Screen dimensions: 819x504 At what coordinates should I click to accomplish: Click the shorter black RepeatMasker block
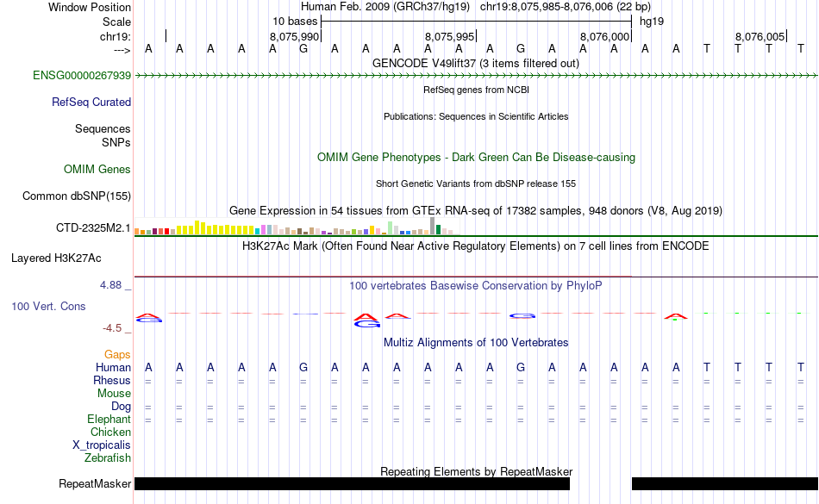(725, 483)
